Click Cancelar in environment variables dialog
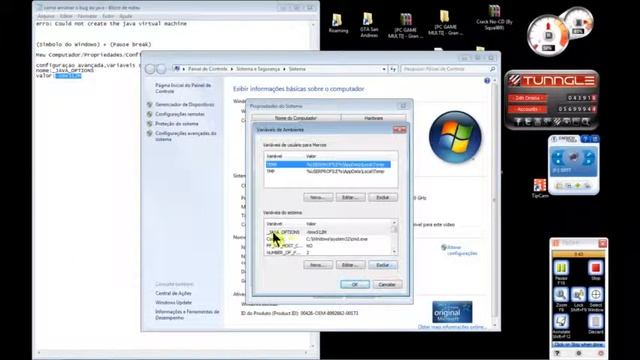The image size is (640, 360). click(387, 284)
